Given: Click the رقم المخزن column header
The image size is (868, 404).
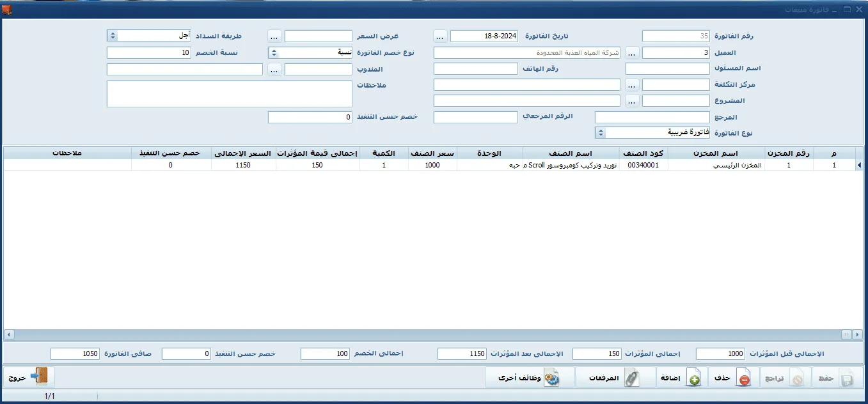Looking at the screenshot, I should [789, 153].
